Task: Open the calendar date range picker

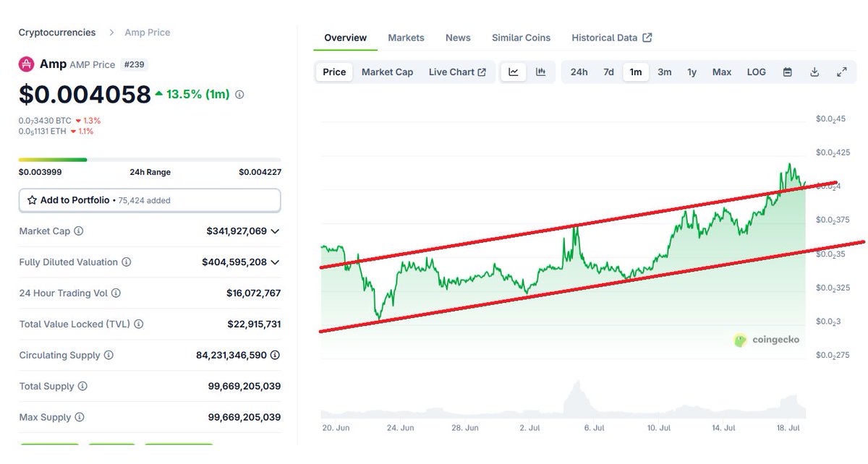Action: [788, 72]
